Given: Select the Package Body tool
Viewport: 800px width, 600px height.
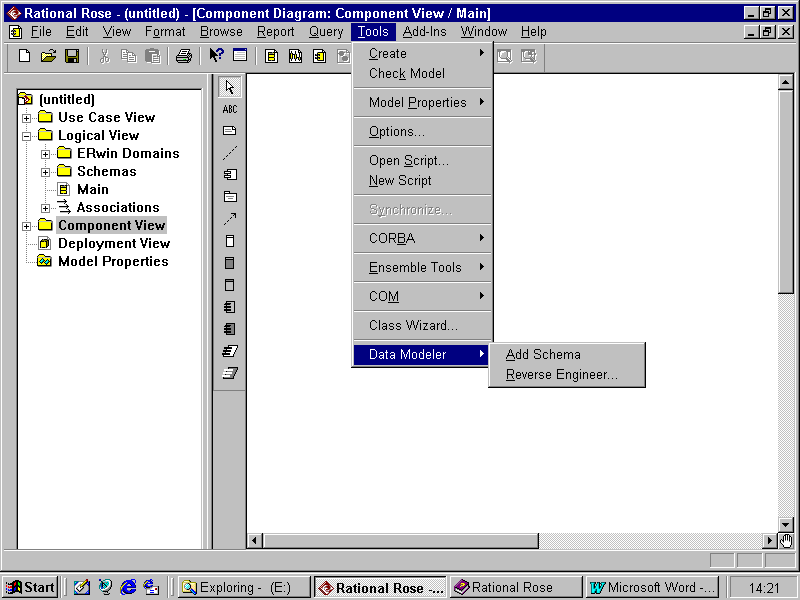Looking at the screenshot, I should [230, 329].
